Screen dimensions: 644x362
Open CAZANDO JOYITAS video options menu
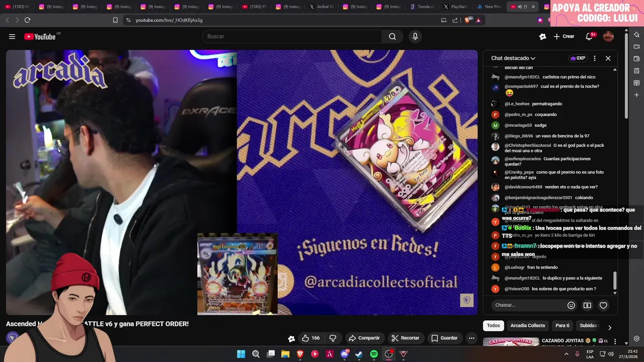pos(615,341)
